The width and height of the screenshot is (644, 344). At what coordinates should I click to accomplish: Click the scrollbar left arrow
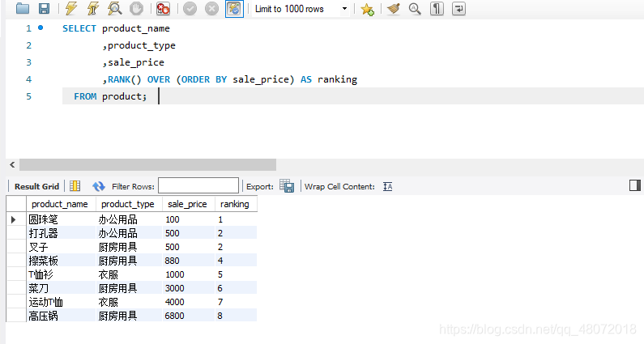coord(12,164)
